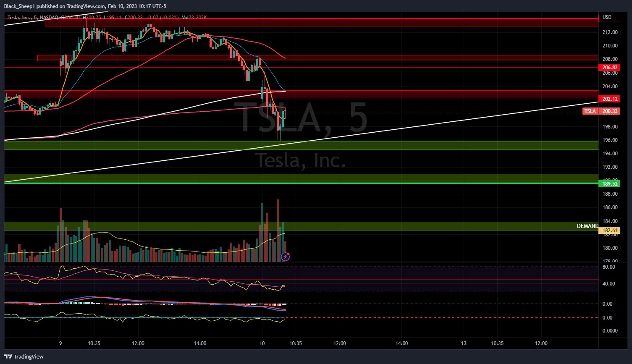Click the red TSLA symbol tag
Screen dimensions: 632x364
click(590, 111)
